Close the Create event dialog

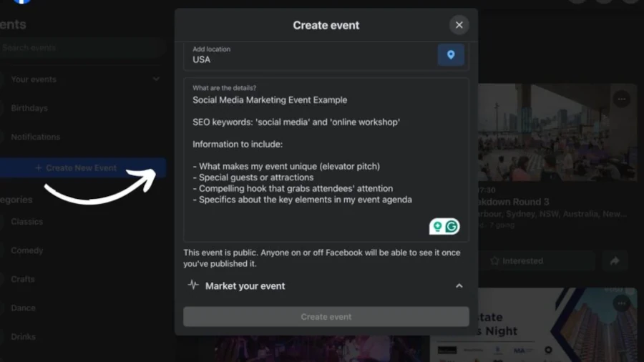pyautogui.click(x=459, y=25)
